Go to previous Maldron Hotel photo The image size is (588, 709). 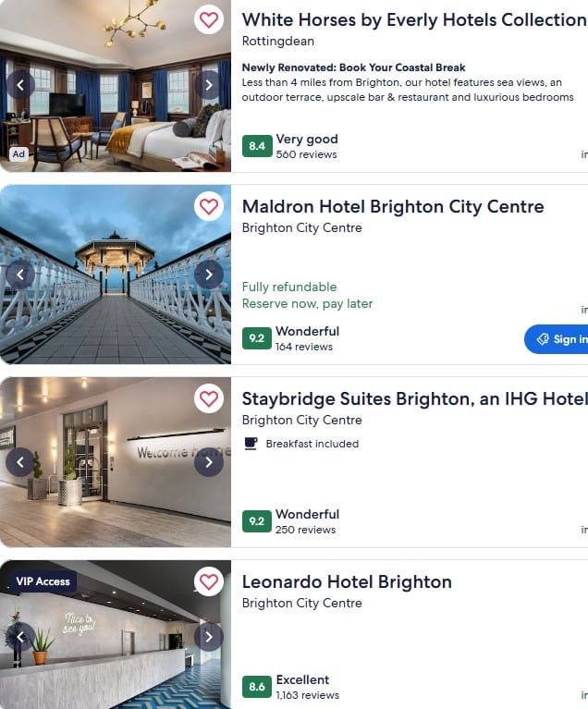click(20, 275)
